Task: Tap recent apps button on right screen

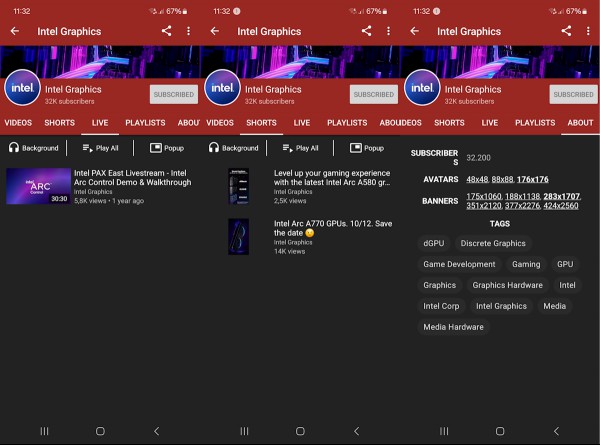Action: pos(444,431)
